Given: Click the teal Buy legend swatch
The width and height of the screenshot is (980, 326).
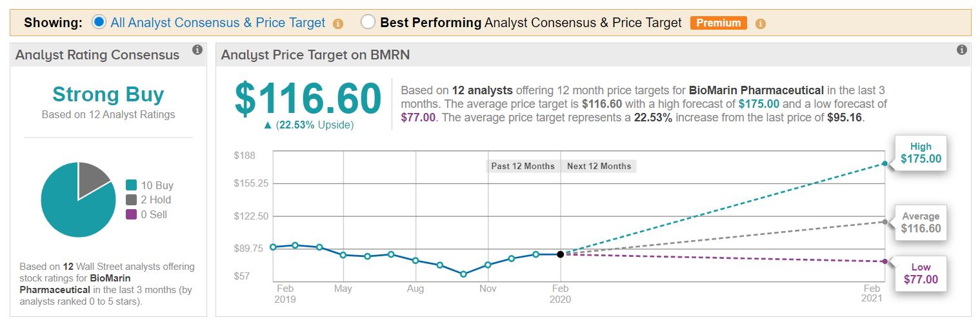Looking at the screenshot, I should pos(132,185).
